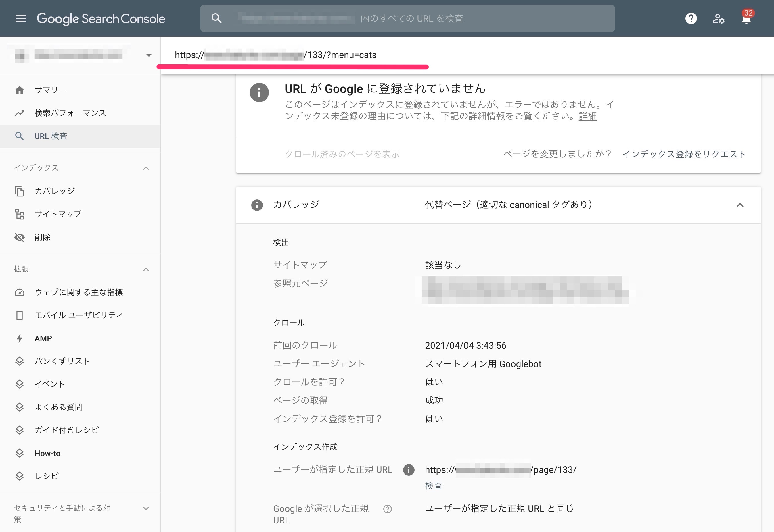The height and width of the screenshot is (532, 774).
Task: Click info icon next to ユーザーが指定した正規 URL
Action: (409, 470)
